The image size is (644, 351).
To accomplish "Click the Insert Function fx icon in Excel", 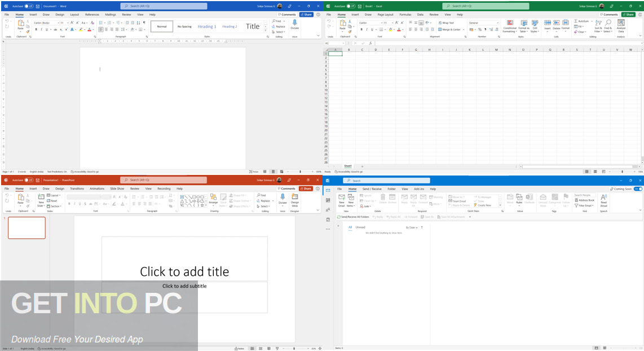I will pos(370,43).
